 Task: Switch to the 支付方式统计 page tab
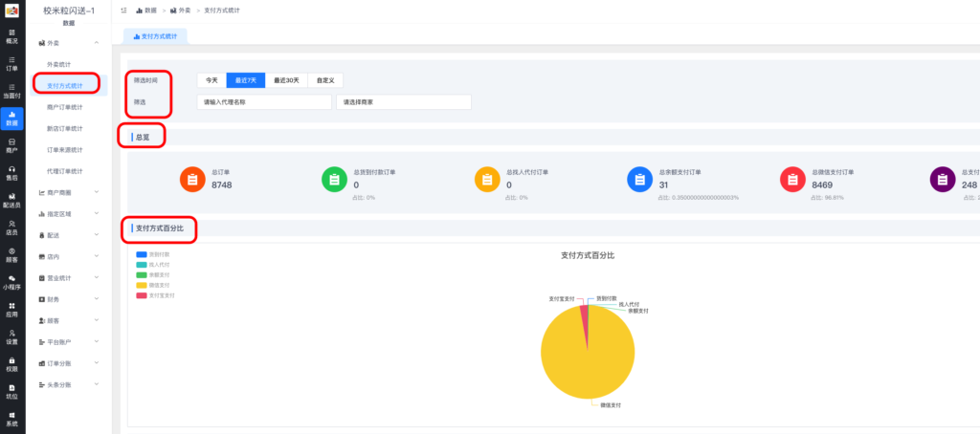(x=156, y=36)
